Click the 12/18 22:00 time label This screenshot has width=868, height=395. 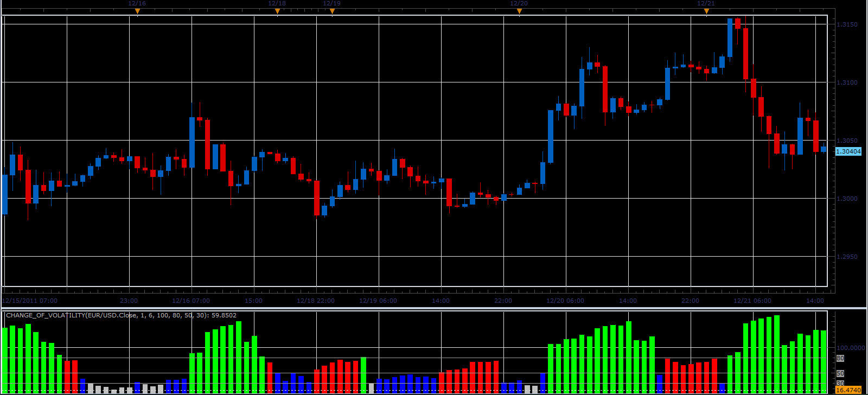point(316,301)
